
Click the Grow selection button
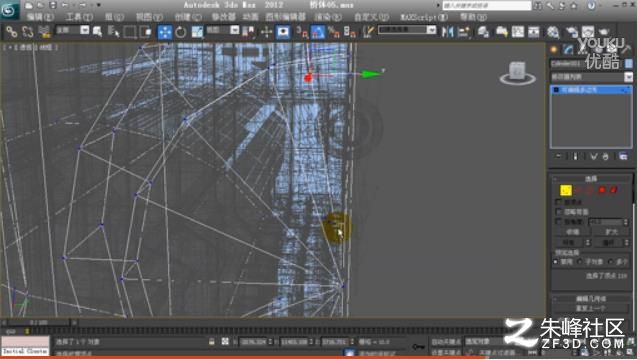click(x=611, y=232)
